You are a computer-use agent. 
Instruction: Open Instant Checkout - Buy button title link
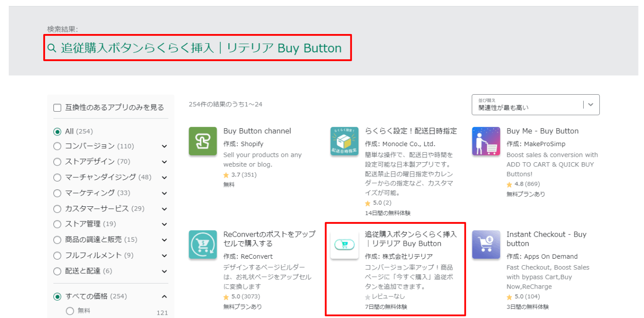pos(546,239)
